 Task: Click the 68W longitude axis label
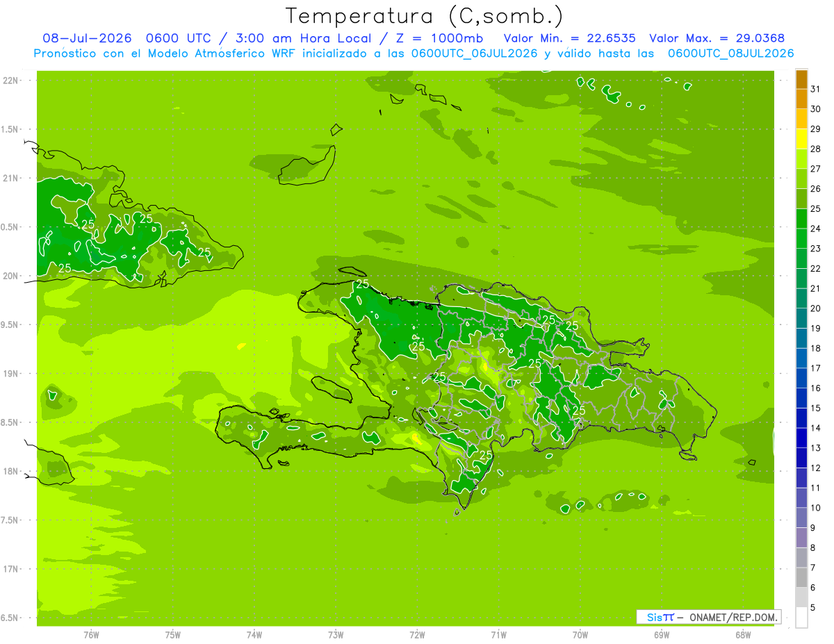[x=743, y=635]
